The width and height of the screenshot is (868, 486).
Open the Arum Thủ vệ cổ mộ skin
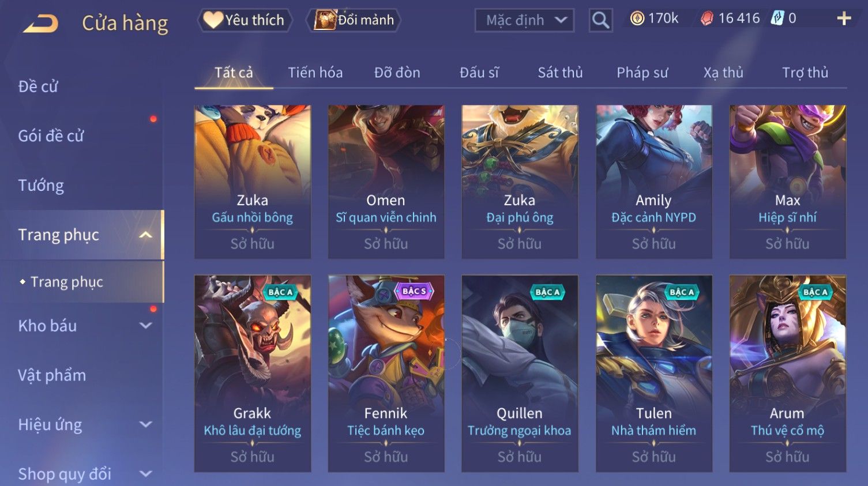point(787,374)
